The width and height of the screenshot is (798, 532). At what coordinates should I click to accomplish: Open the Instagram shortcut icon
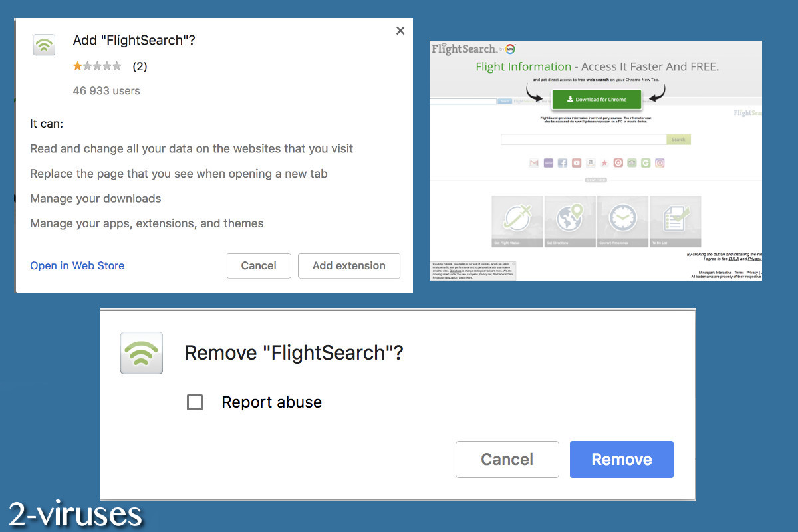660,162
